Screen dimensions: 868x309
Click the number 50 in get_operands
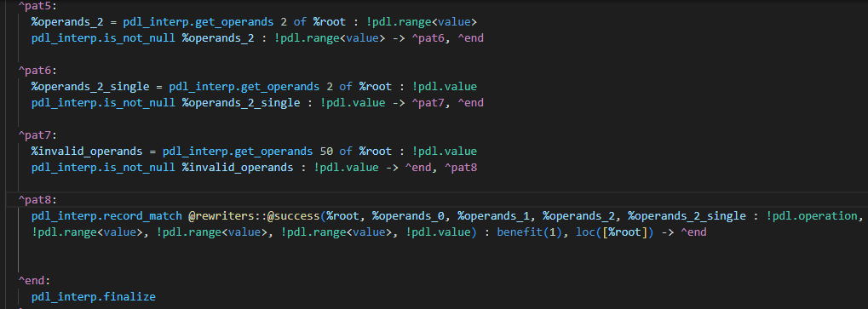pos(326,152)
